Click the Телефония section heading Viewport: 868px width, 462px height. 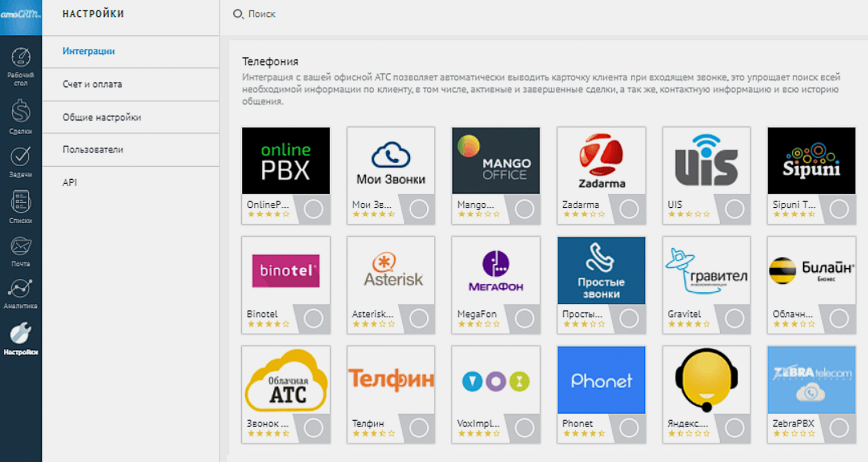click(x=270, y=61)
